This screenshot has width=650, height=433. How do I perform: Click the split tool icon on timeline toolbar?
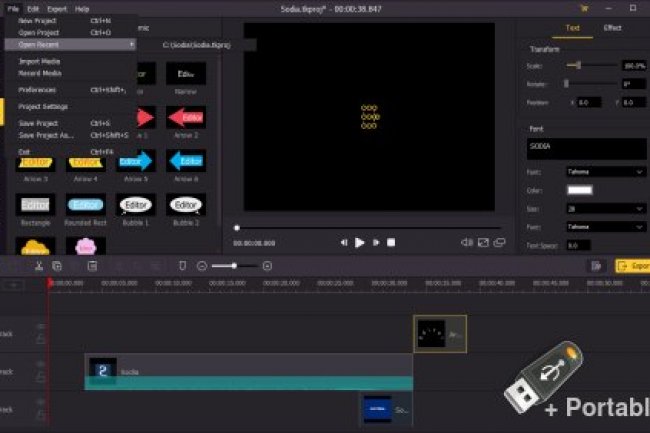click(39, 266)
